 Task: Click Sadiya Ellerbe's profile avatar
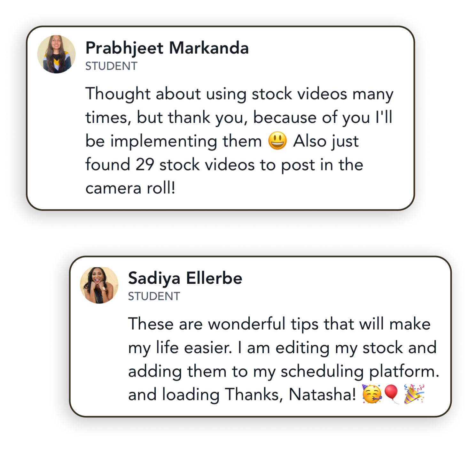point(99,285)
